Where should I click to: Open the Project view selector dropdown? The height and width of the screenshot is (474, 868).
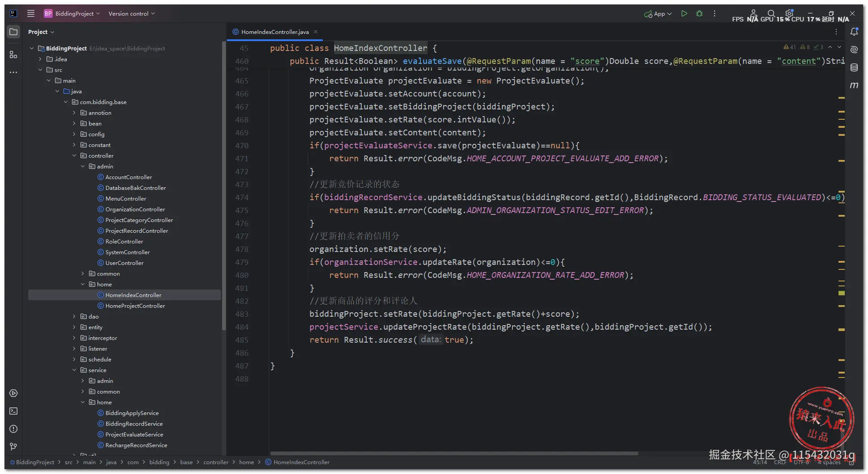coord(41,32)
